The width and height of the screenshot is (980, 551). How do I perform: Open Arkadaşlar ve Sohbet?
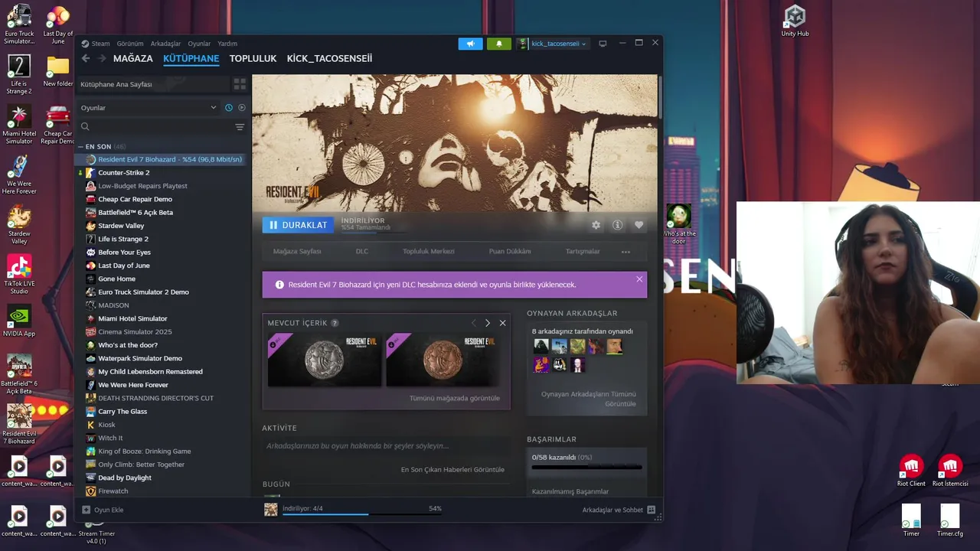click(x=619, y=510)
